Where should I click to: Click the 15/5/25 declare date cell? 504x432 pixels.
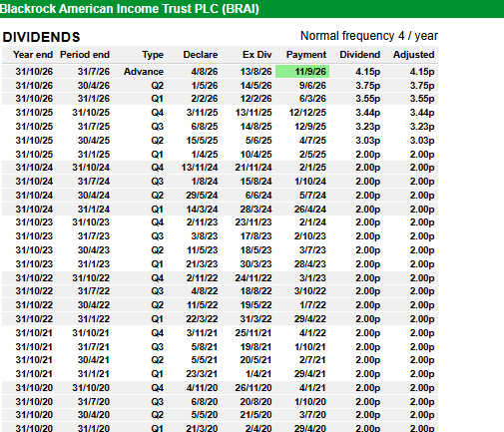point(202,141)
